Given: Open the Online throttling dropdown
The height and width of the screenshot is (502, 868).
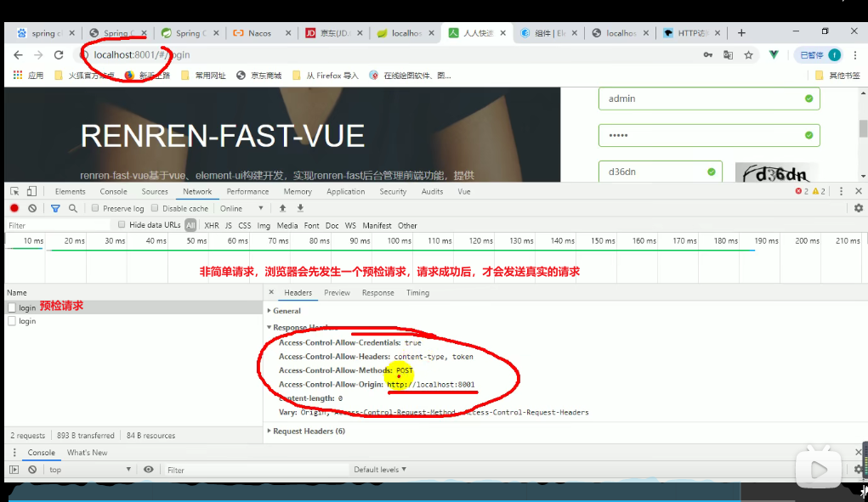Looking at the screenshot, I should (241, 208).
